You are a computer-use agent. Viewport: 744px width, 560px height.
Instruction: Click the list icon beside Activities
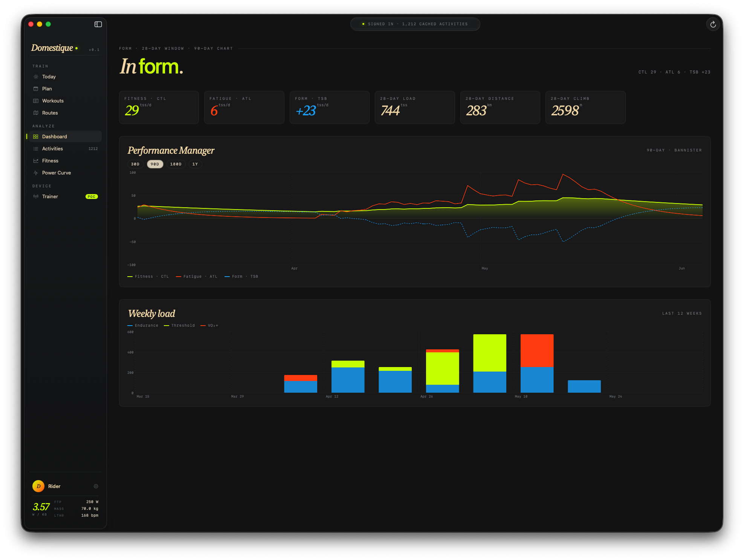coord(36,148)
